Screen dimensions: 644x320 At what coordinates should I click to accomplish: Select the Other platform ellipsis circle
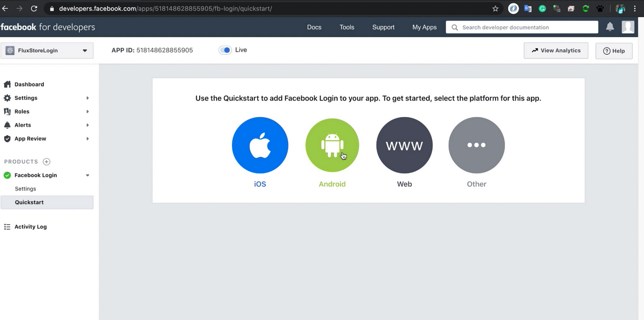point(477,145)
